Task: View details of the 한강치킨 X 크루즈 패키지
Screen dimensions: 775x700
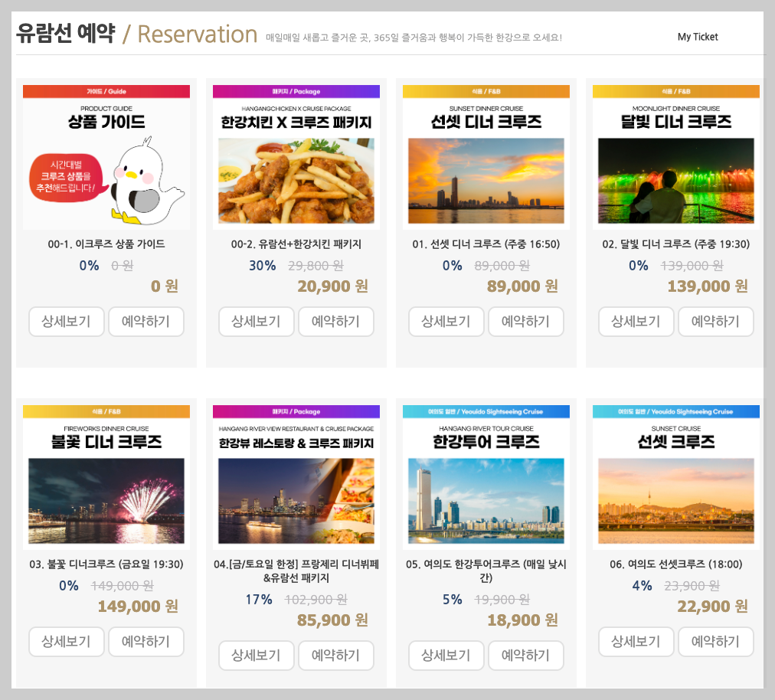Action: [257, 322]
